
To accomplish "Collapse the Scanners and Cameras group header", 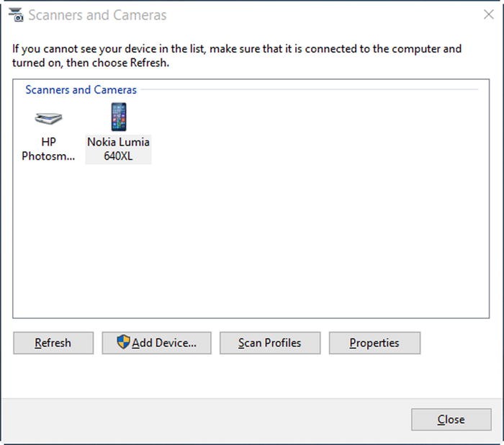I will pos(81,90).
